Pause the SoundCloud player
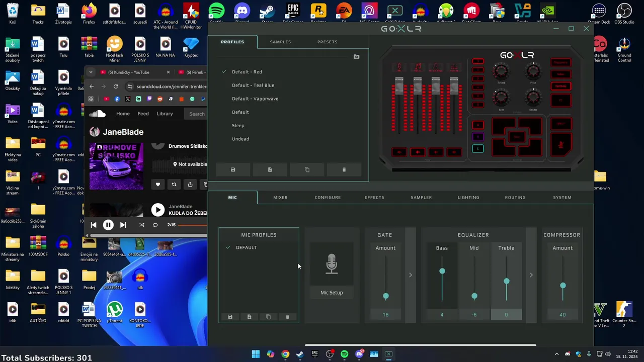 coord(108,225)
